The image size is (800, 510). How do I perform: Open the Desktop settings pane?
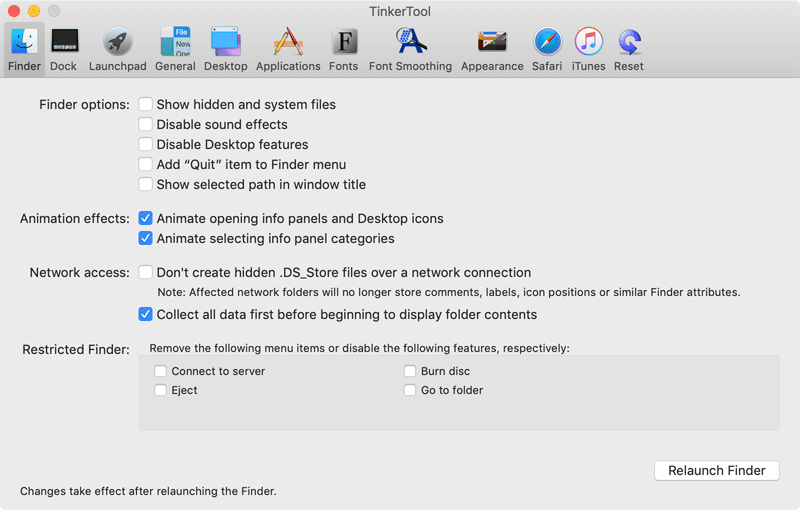(226, 49)
